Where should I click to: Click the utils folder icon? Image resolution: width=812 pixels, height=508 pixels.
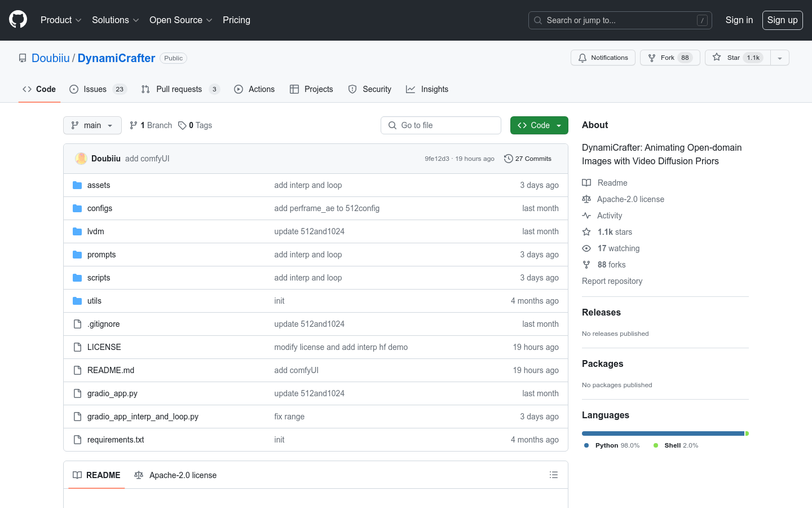(77, 301)
